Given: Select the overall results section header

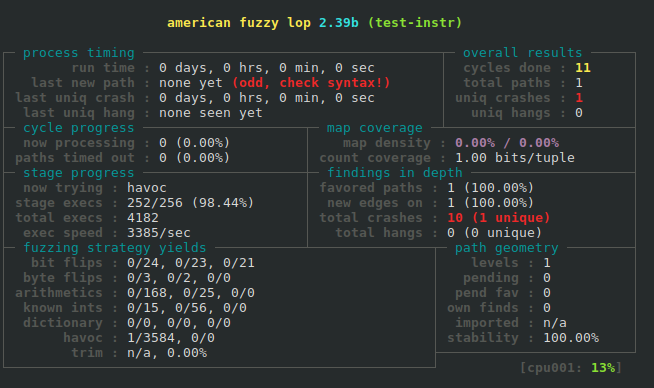Looking at the screenshot, I should tap(522, 53).
